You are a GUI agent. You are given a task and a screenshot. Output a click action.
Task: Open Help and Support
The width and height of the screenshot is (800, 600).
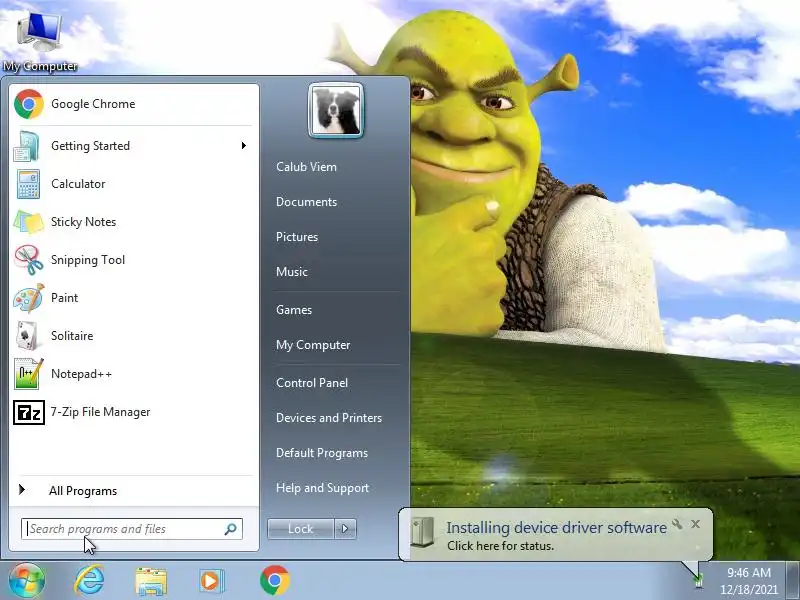click(x=322, y=488)
